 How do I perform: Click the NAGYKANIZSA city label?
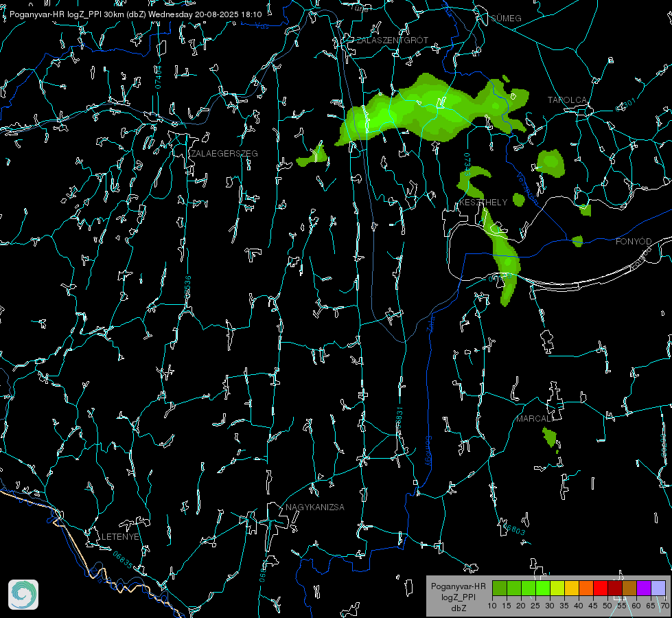click(315, 507)
